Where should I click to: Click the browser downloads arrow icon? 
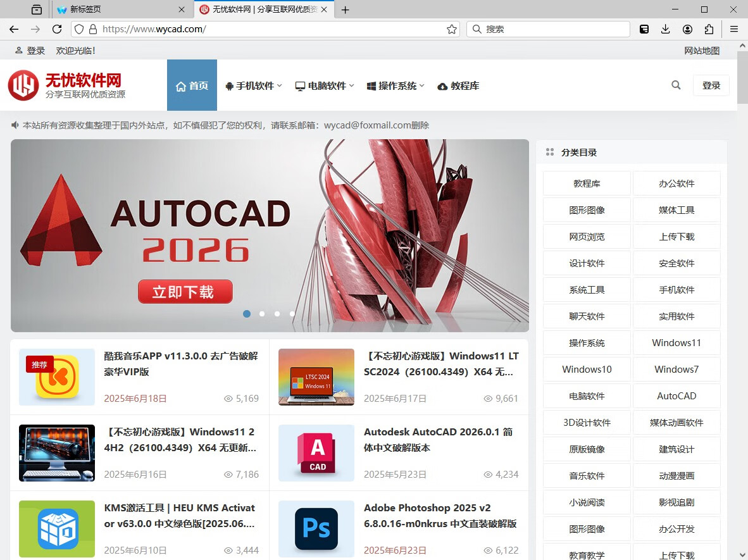(664, 28)
